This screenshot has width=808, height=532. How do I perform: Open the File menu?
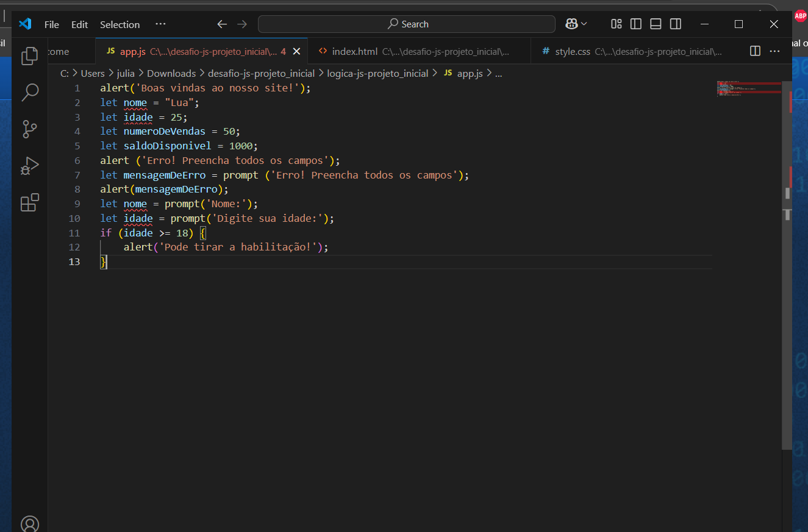click(52, 24)
